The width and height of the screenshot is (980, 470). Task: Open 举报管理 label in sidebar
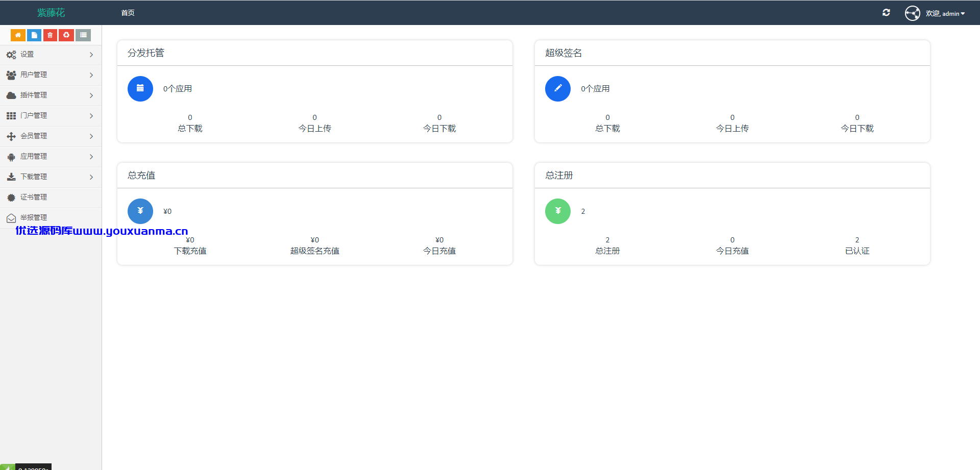point(34,217)
